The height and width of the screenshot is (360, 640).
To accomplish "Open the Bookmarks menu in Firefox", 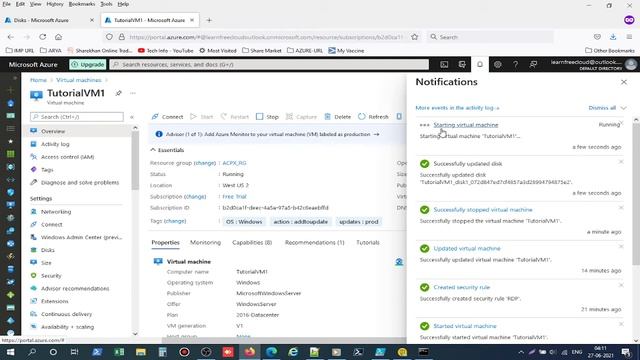I will [x=82, y=4].
